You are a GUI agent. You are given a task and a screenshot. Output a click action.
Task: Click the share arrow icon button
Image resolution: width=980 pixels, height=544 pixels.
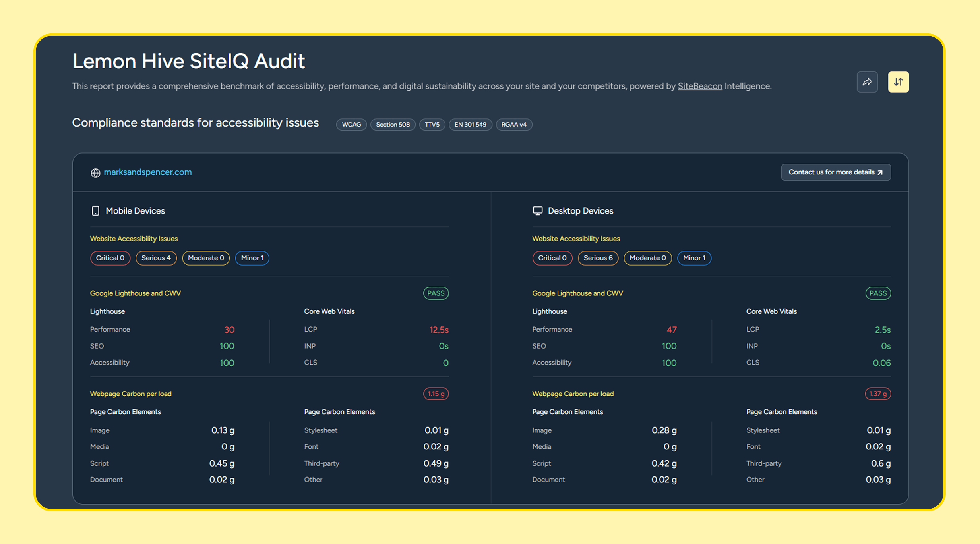[x=867, y=82]
